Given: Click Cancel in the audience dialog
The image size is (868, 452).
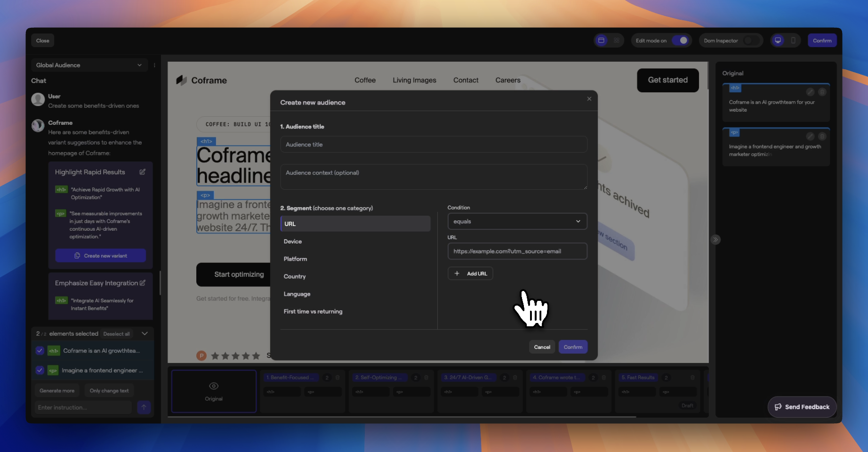Looking at the screenshot, I should click(542, 347).
